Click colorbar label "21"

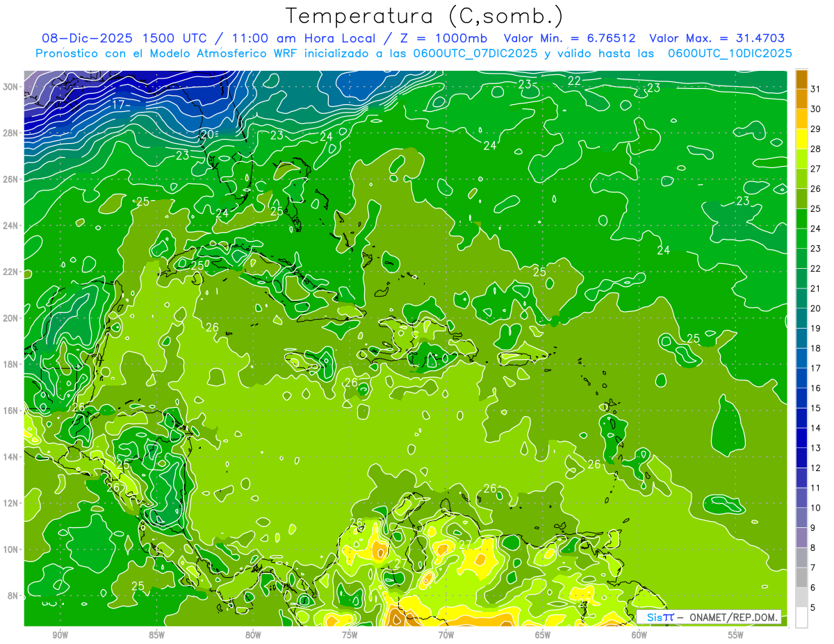click(816, 288)
